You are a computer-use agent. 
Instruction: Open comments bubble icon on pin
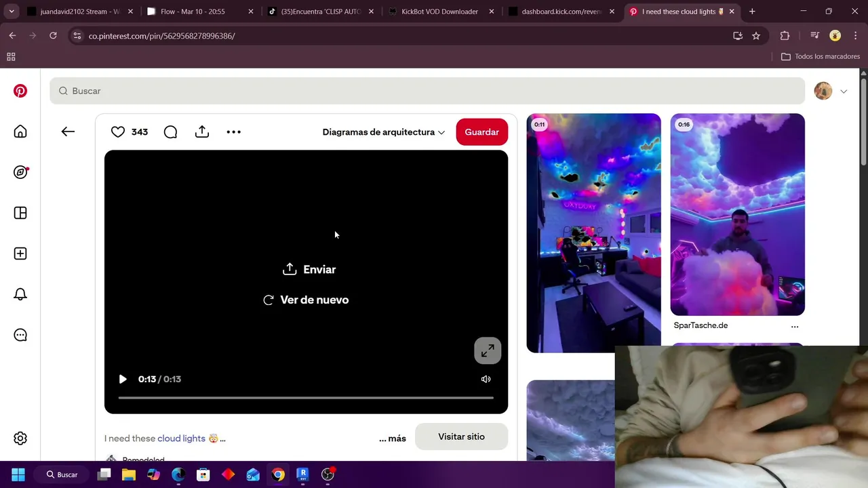click(x=170, y=132)
